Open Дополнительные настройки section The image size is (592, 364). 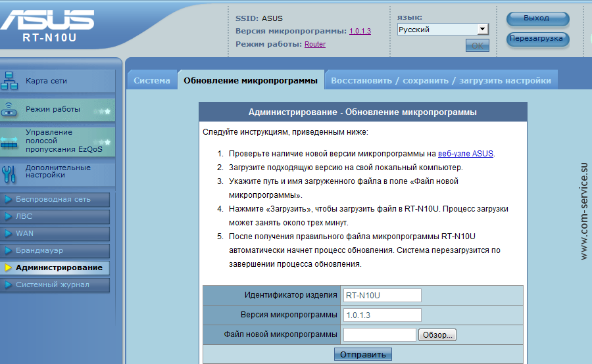point(57,173)
